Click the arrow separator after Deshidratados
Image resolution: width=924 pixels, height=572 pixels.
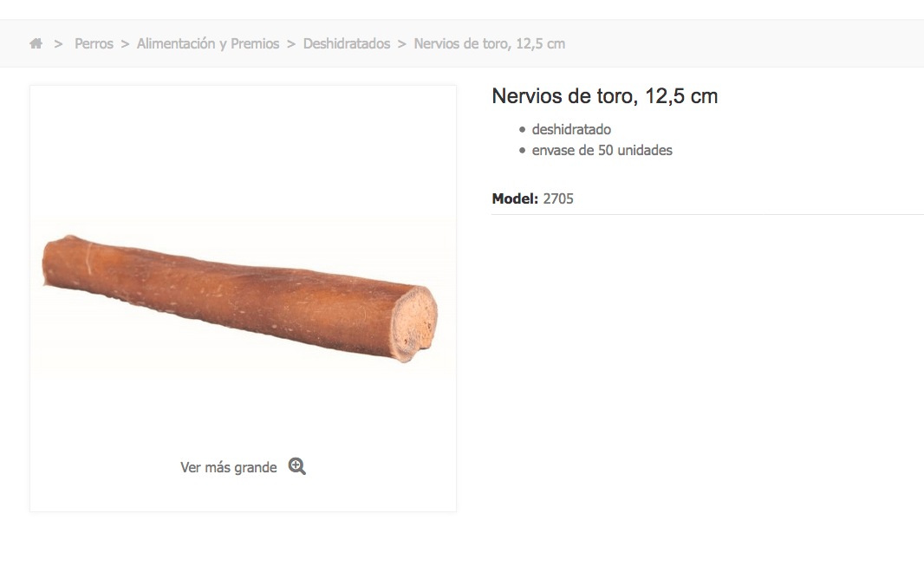point(402,44)
